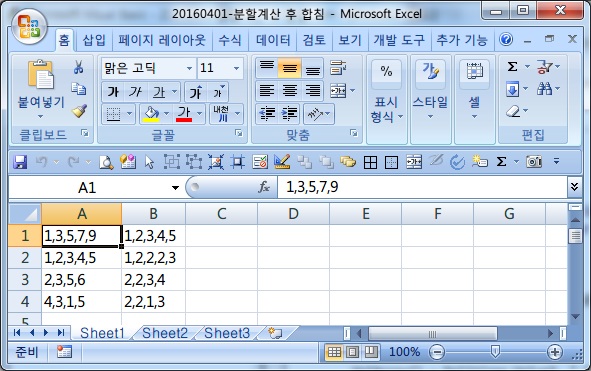Open the camera tool icon
Viewport: 591px width, 371px height.
point(534,162)
